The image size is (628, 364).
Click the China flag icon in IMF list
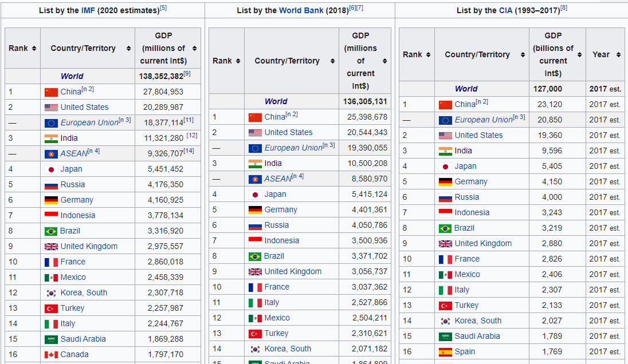51,92
